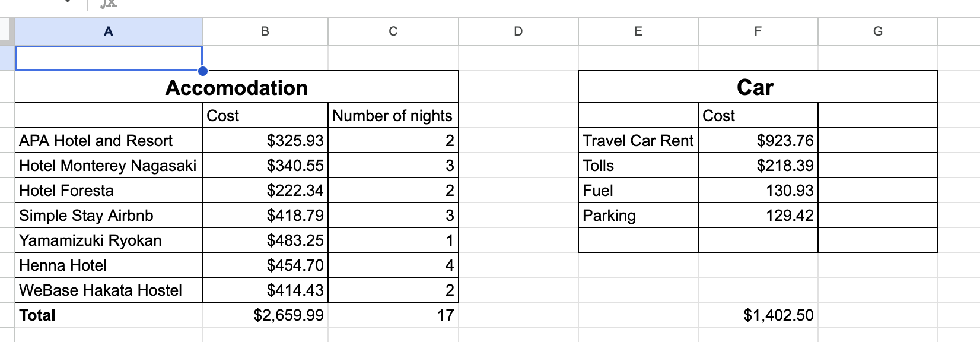This screenshot has width=980, height=342.
Task: Click the Car title cell
Action: point(755,87)
